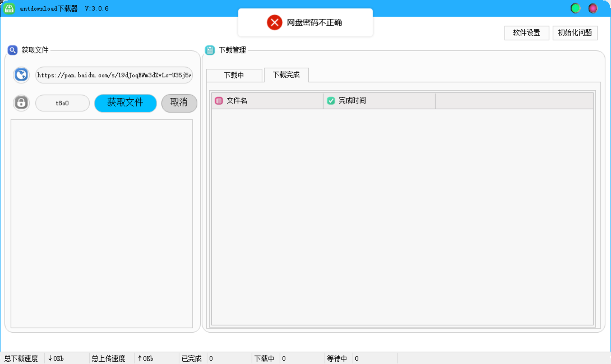611x364 pixels.
Task: Open 初始化问题 button
Action: click(575, 33)
